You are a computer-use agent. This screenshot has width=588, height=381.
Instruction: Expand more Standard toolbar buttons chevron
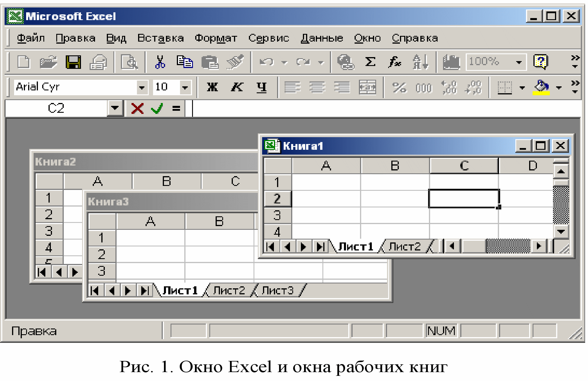pyautogui.click(x=575, y=61)
